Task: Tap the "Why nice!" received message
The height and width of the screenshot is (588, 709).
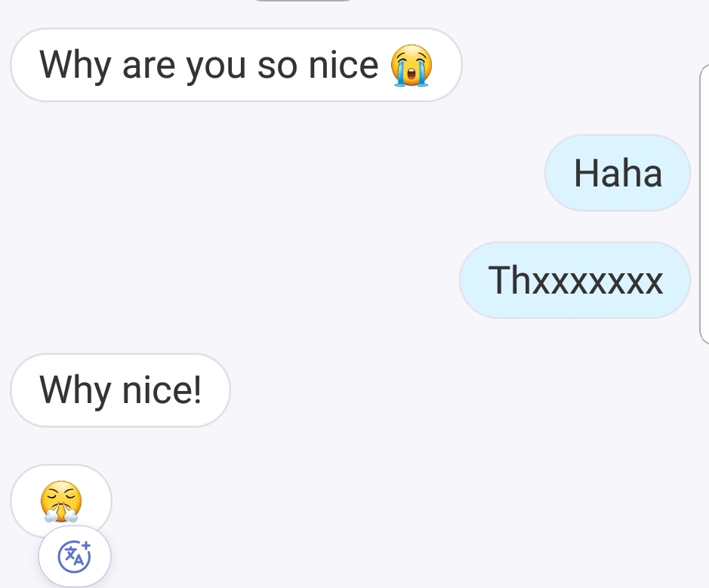Action: tap(120, 390)
